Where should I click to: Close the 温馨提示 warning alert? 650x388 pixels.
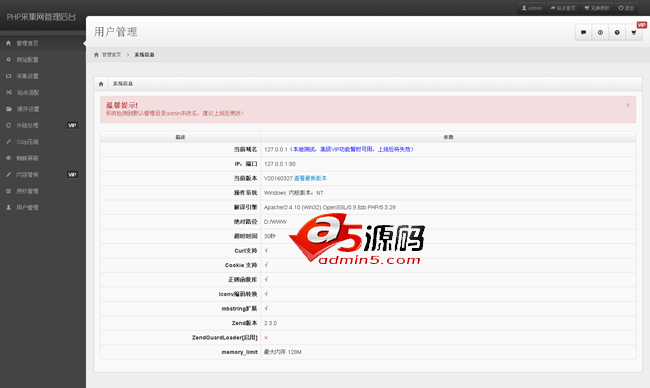coord(628,105)
